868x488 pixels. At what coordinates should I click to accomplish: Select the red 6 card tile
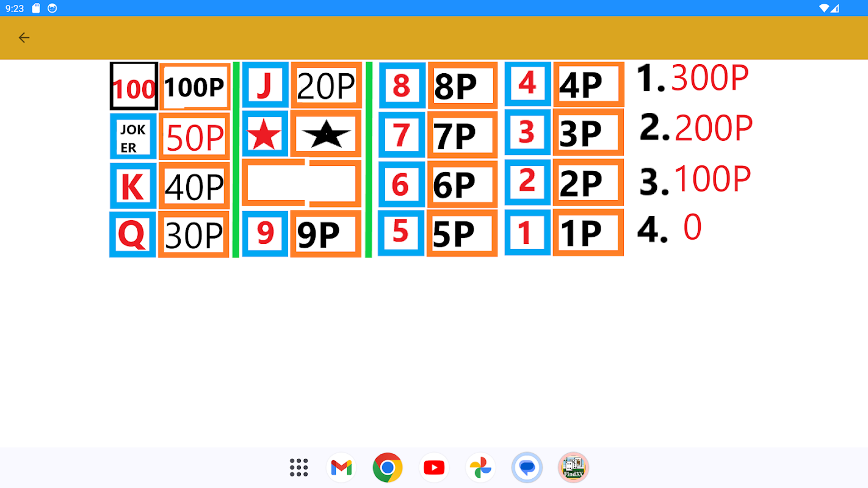[x=402, y=184]
